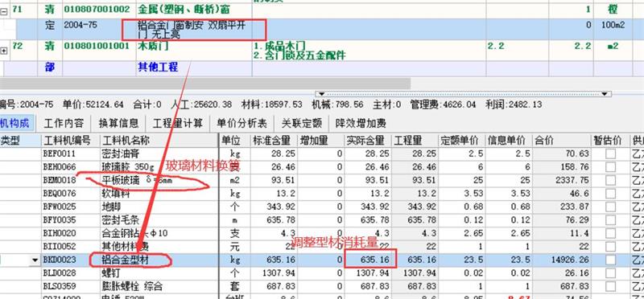The width and height of the screenshot is (644, 299).
Task: Click the 标准含量 column header
Action: pos(274,141)
